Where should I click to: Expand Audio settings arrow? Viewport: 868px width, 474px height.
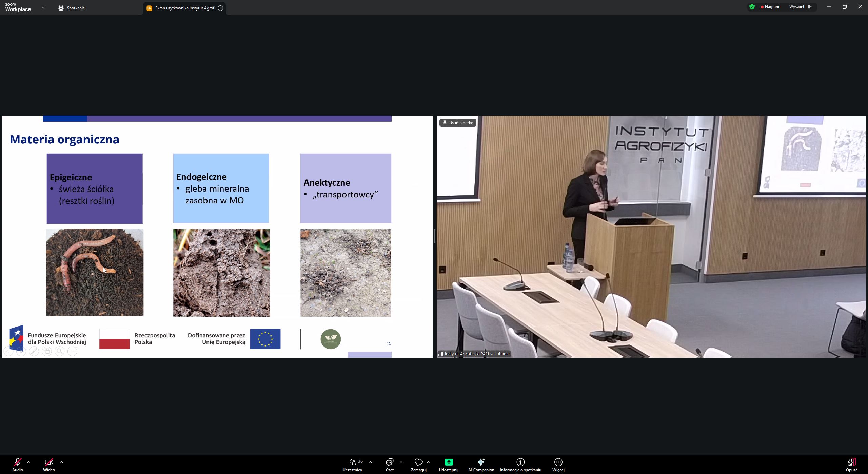coord(28,462)
